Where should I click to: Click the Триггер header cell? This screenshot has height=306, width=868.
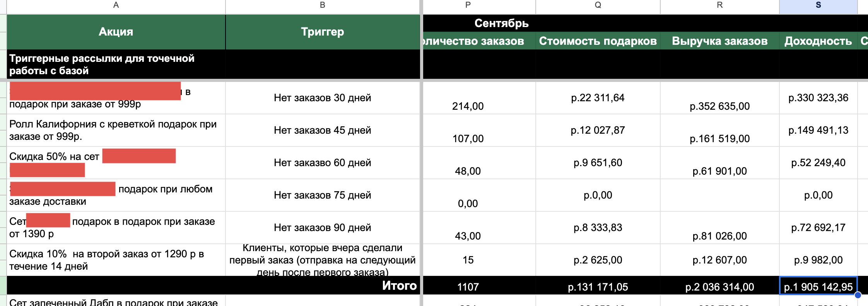(323, 32)
